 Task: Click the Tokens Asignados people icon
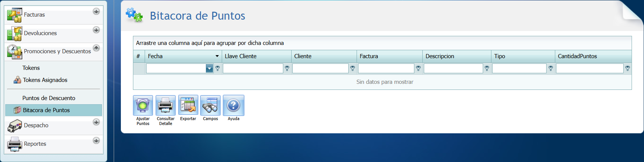pyautogui.click(x=17, y=80)
